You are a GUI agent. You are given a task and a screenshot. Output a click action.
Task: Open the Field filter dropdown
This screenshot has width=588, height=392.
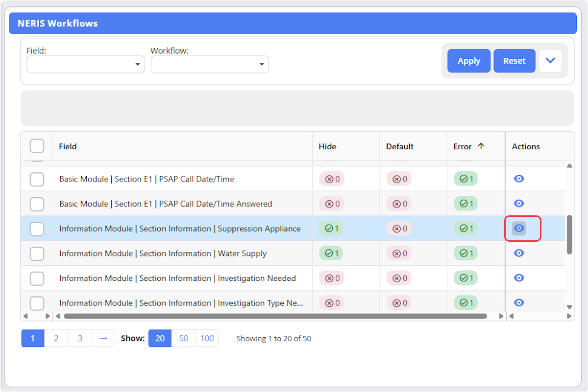85,64
